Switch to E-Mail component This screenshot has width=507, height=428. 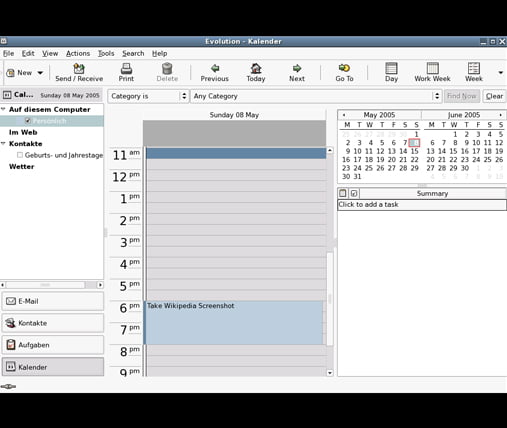(x=53, y=301)
